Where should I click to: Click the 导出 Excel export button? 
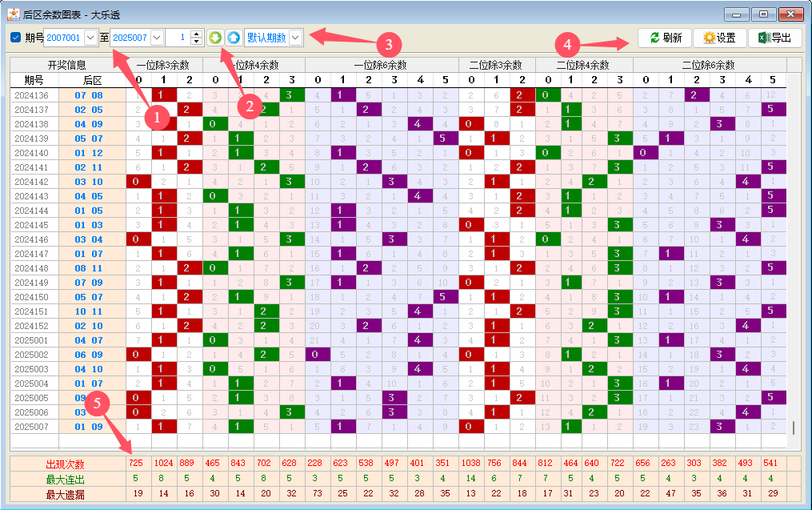(774, 38)
